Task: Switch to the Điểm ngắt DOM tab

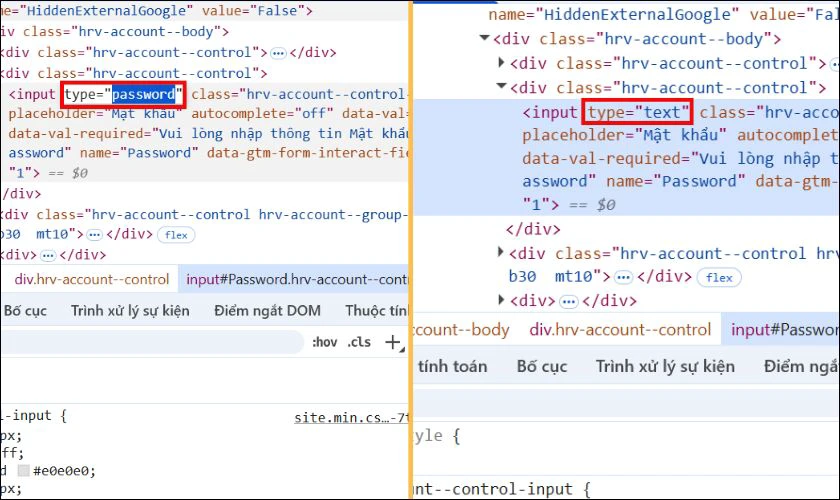Action: click(267, 311)
